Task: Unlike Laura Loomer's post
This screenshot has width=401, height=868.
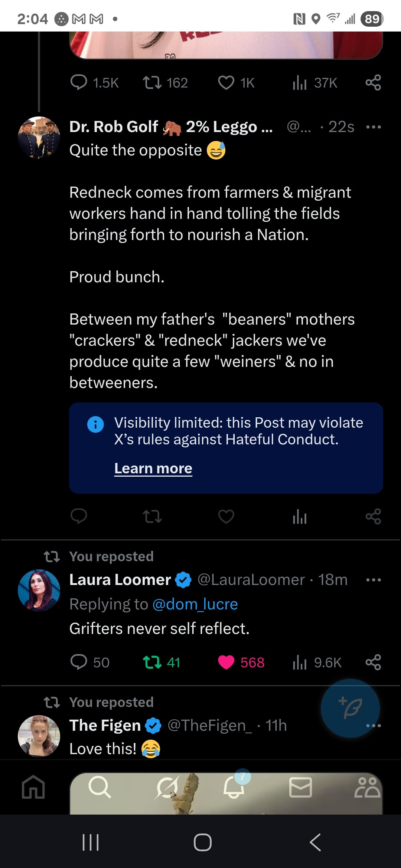Action: (x=226, y=662)
